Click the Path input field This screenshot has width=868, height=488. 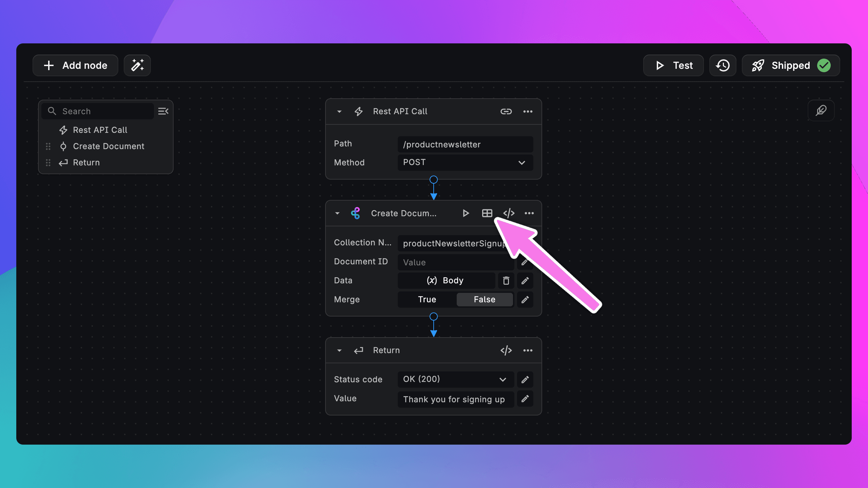point(465,145)
